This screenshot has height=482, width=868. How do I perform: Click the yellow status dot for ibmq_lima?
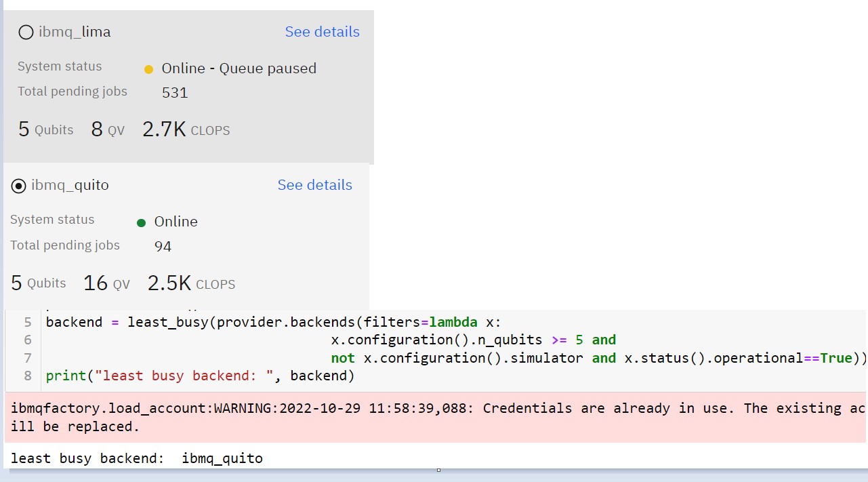[149, 69]
